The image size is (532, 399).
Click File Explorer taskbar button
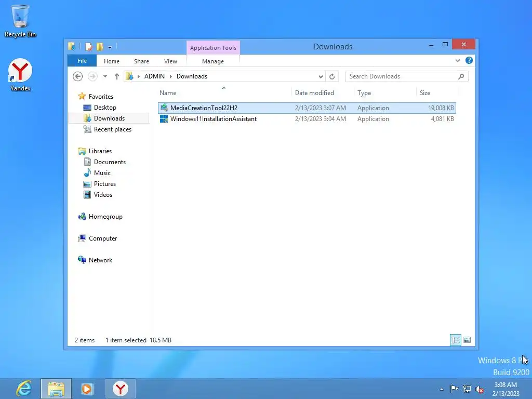coord(56,389)
